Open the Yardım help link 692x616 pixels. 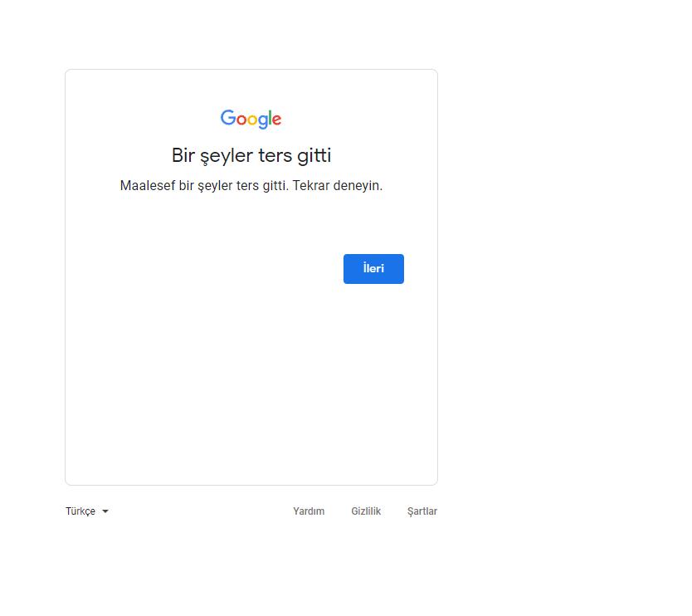tap(309, 511)
